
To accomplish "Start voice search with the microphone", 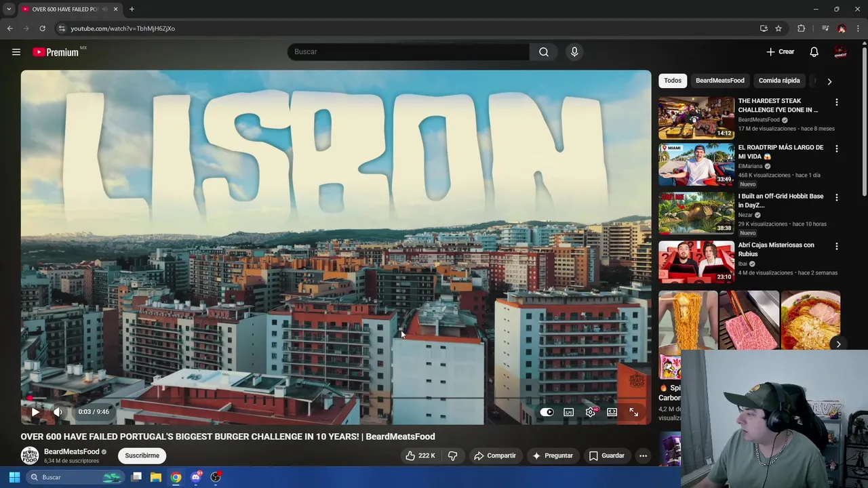I will (x=574, y=52).
